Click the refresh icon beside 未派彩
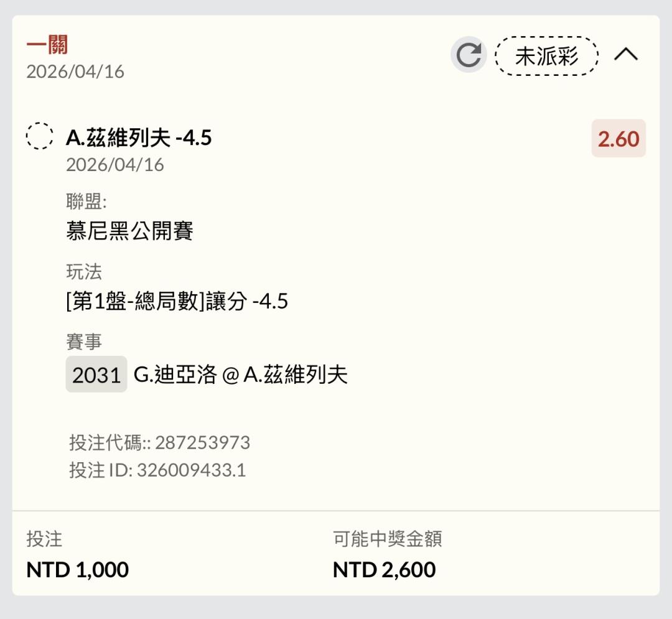The height and width of the screenshot is (619, 672). pyautogui.click(x=468, y=55)
